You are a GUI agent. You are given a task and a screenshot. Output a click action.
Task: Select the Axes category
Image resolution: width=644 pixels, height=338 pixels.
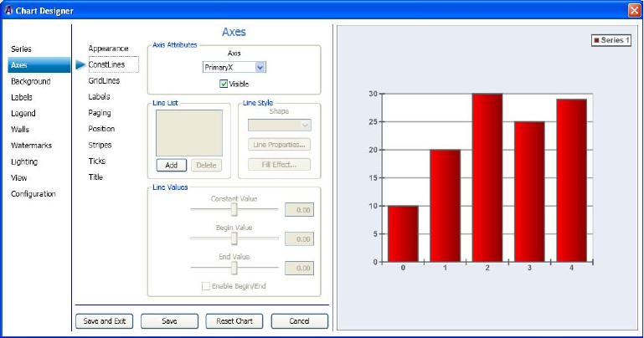(x=39, y=64)
